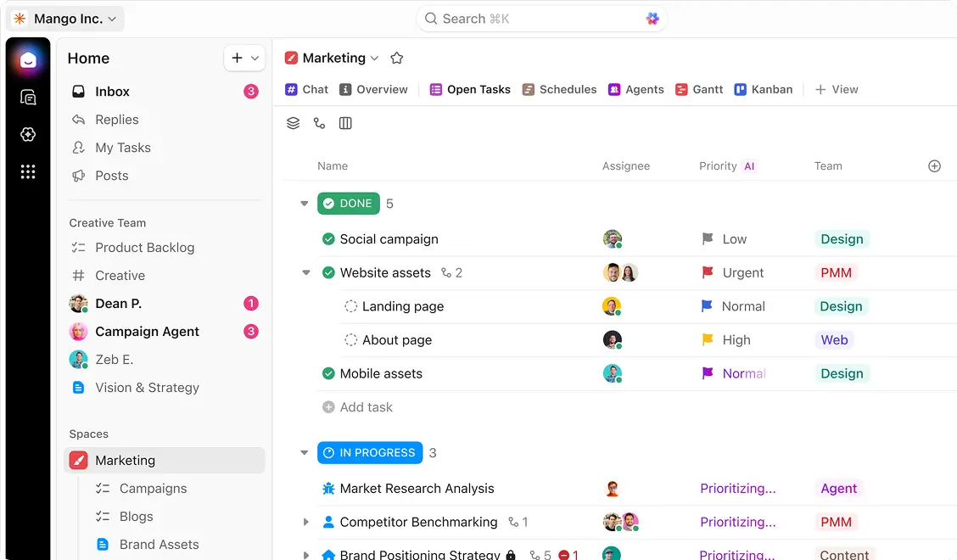Collapse the DONE task group
This screenshot has width=957, height=560.
[x=304, y=203]
